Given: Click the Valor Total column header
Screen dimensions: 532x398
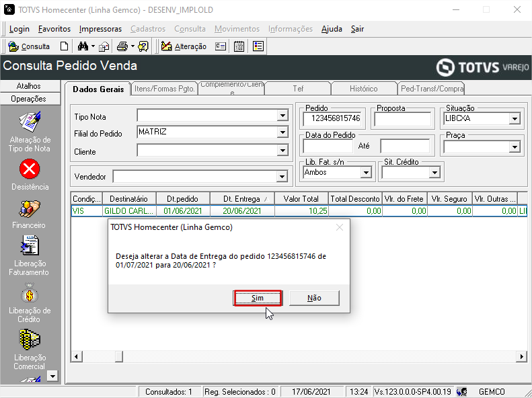Looking at the screenshot, I should 301,198.
